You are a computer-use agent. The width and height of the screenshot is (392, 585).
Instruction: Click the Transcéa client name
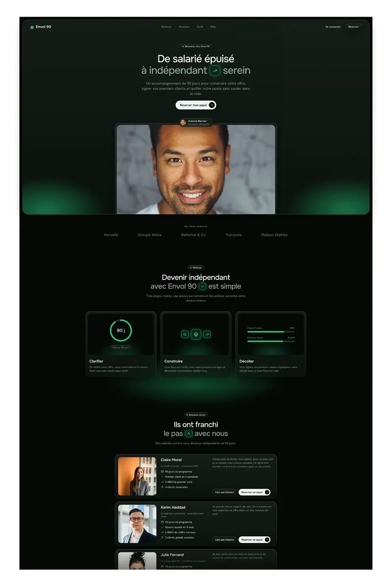tap(233, 235)
